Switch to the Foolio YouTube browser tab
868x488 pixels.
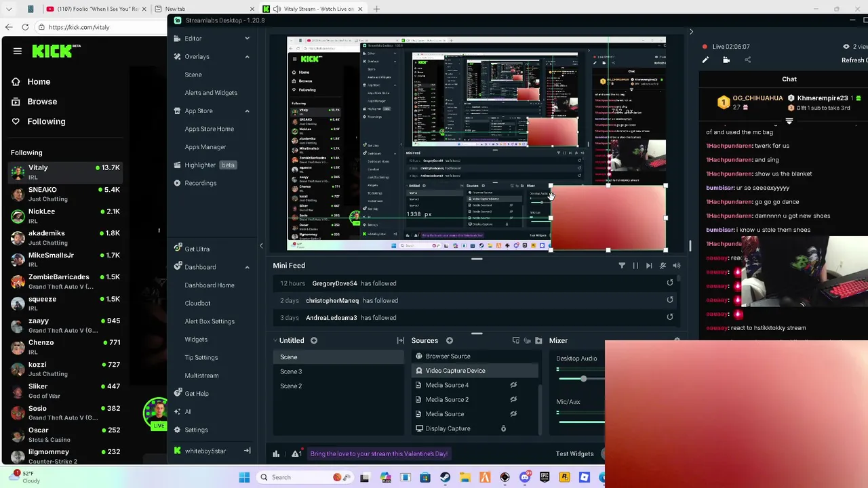click(x=97, y=9)
